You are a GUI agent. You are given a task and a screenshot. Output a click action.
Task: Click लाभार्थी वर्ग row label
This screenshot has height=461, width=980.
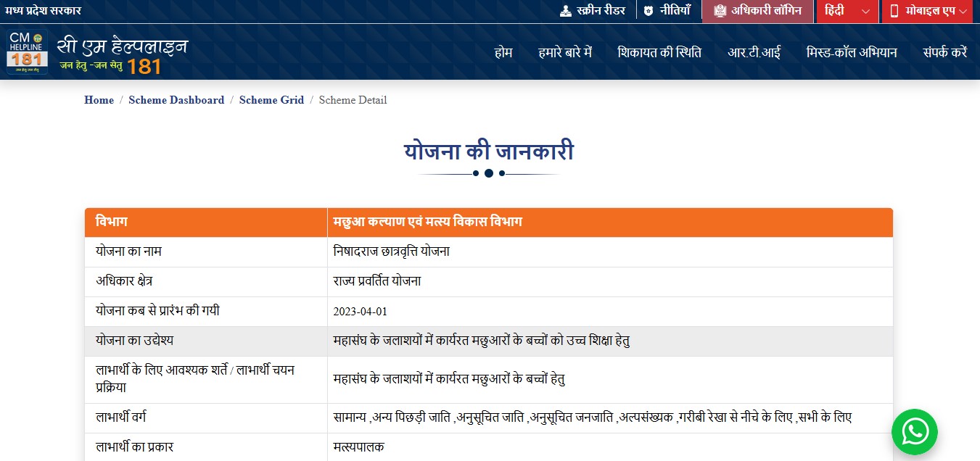coord(122,418)
